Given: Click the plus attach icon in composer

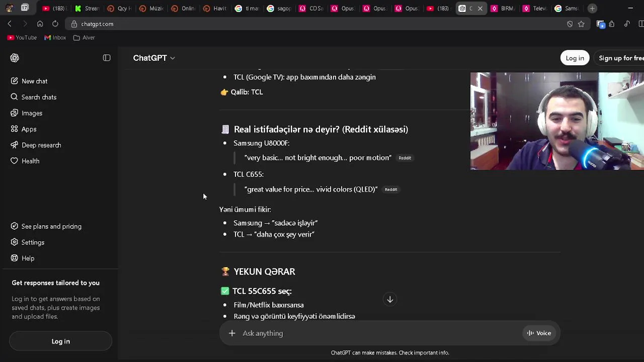Looking at the screenshot, I should (x=232, y=333).
